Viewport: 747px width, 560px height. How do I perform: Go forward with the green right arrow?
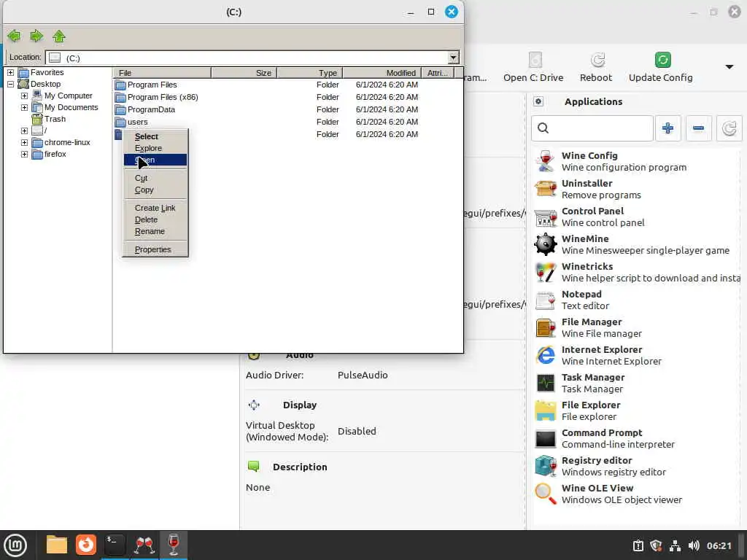pos(36,36)
